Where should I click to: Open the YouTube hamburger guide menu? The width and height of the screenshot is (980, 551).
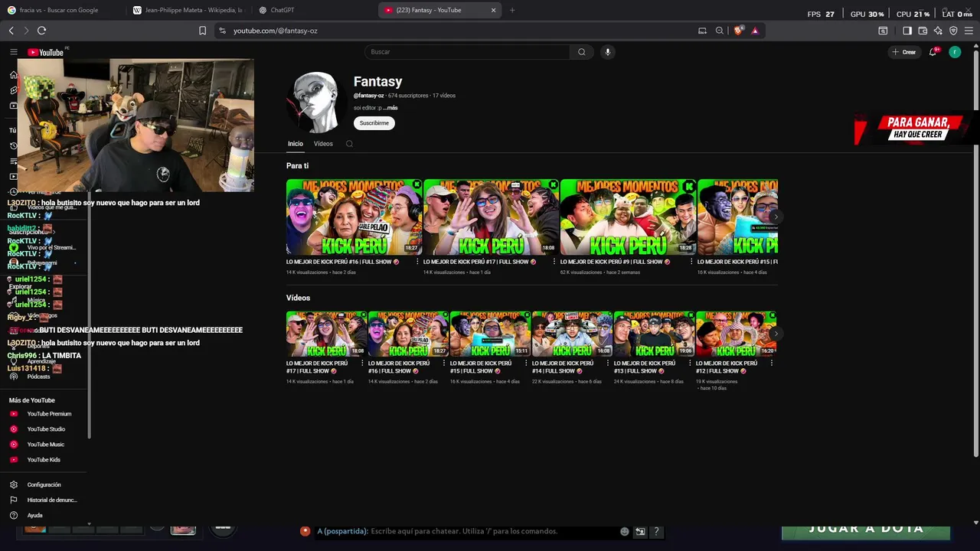coord(13,52)
